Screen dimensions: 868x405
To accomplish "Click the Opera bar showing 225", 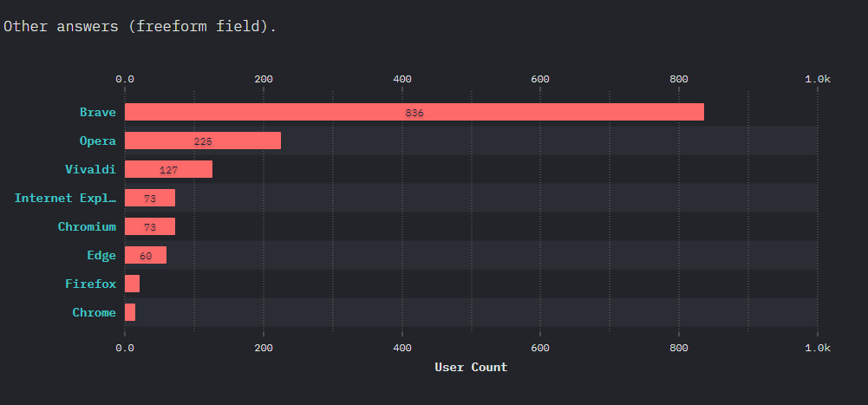I will pyautogui.click(x=203, y=140).
